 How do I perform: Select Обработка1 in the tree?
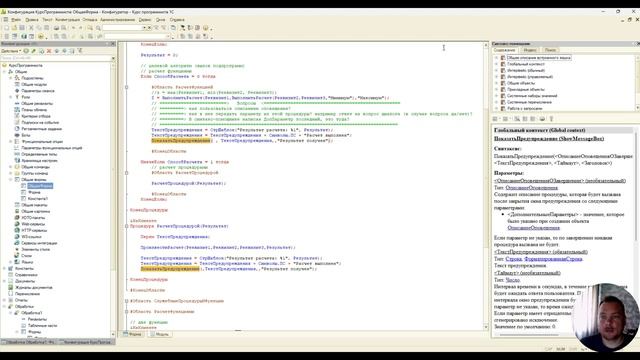[x=31, y=313]
